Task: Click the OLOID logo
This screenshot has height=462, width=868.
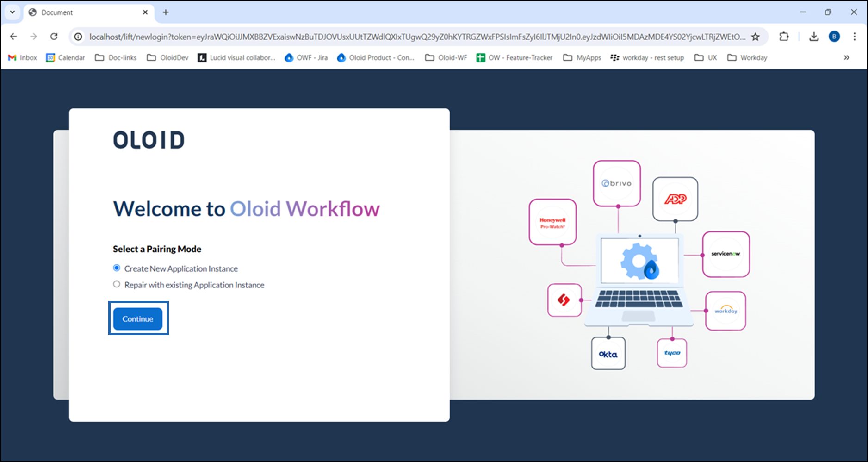Action: (x=149, y=140)
